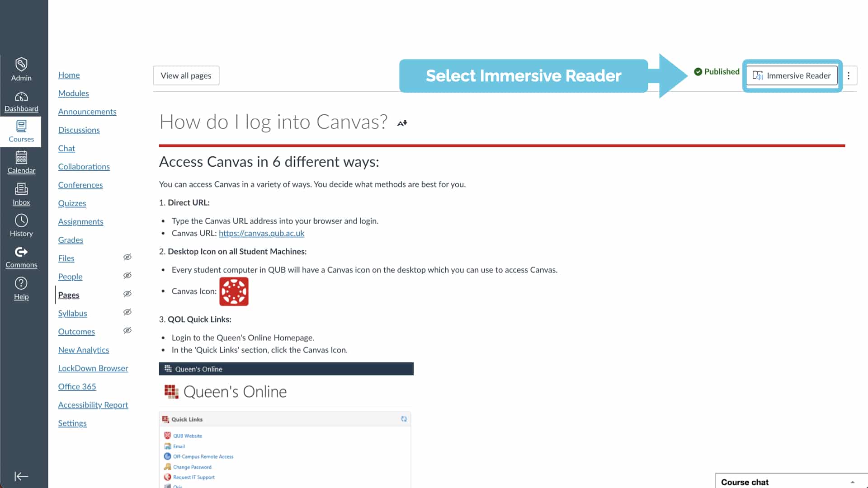The height and width of the screenshot is (488, 868).
Task: Select Immersive Reader button
Action: [x=792, y=75]
